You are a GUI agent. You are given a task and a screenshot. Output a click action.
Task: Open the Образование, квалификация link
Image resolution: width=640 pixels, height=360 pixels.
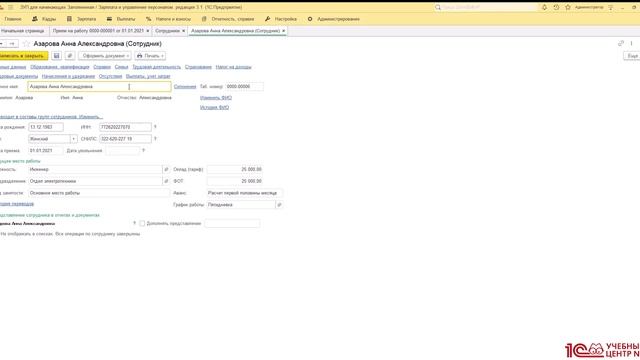pyautogui.click(x=60, y=67)
